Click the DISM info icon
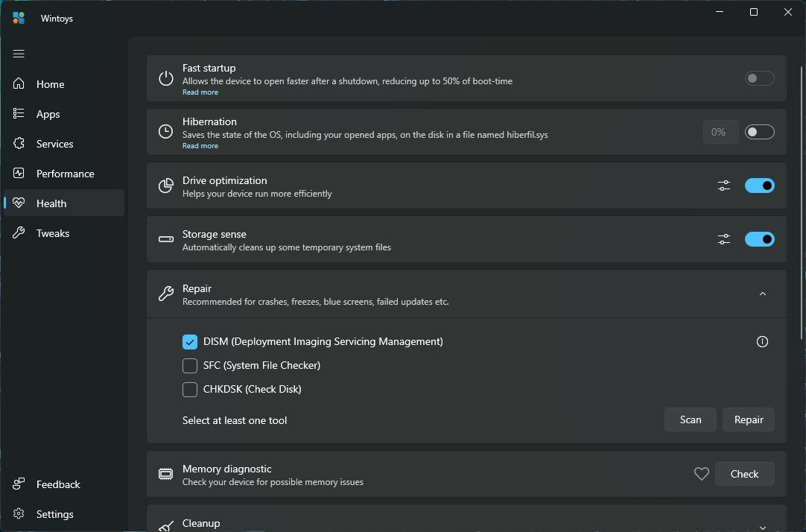This screenshot has width=806, height=532. [x=762, y=341]
